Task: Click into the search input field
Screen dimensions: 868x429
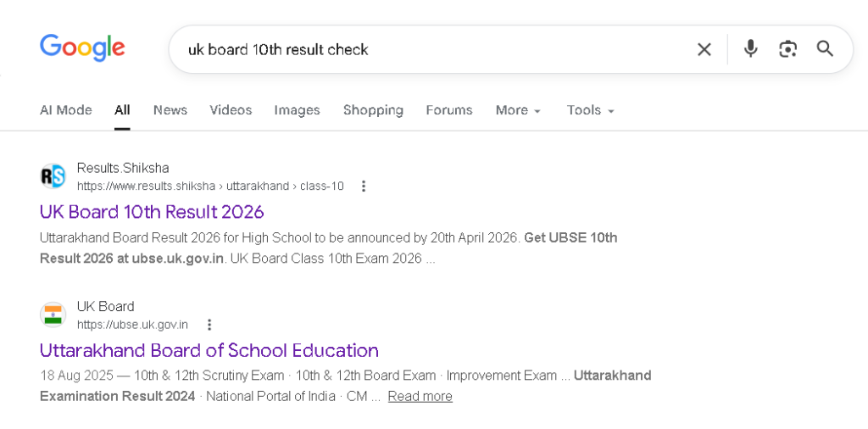Action: (424, 49)
